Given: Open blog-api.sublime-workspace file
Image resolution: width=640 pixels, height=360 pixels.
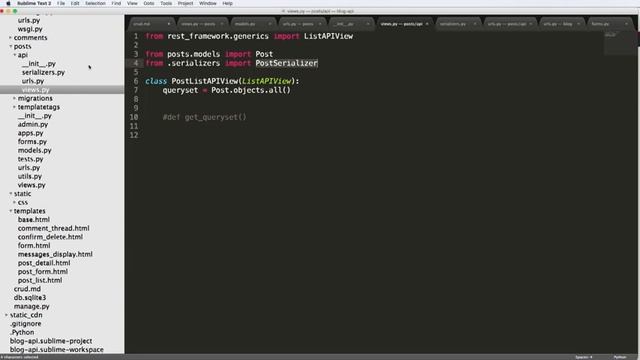Looking at the screenshot, I should click(x=57, y=350).
